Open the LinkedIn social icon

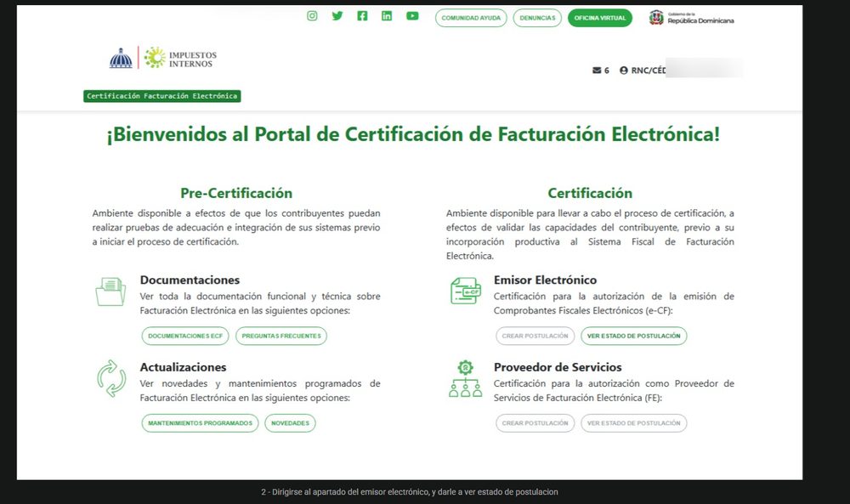click(x=387, y=15)
